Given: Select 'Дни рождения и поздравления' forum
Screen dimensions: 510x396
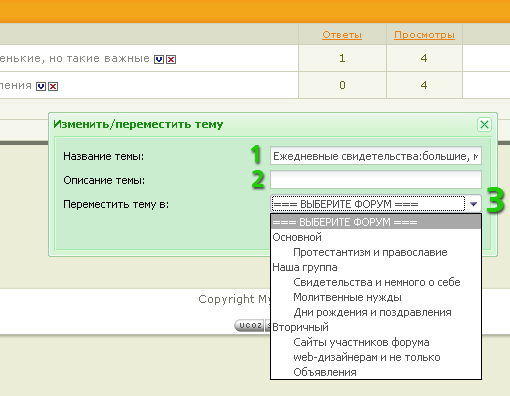Looking at the screenshot, I should point(376,312).
